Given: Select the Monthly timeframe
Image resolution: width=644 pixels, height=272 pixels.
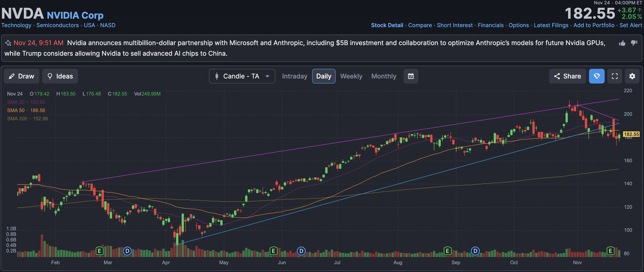Looking at the screenshot, I should pyautogui.click(x=383, y=76).
